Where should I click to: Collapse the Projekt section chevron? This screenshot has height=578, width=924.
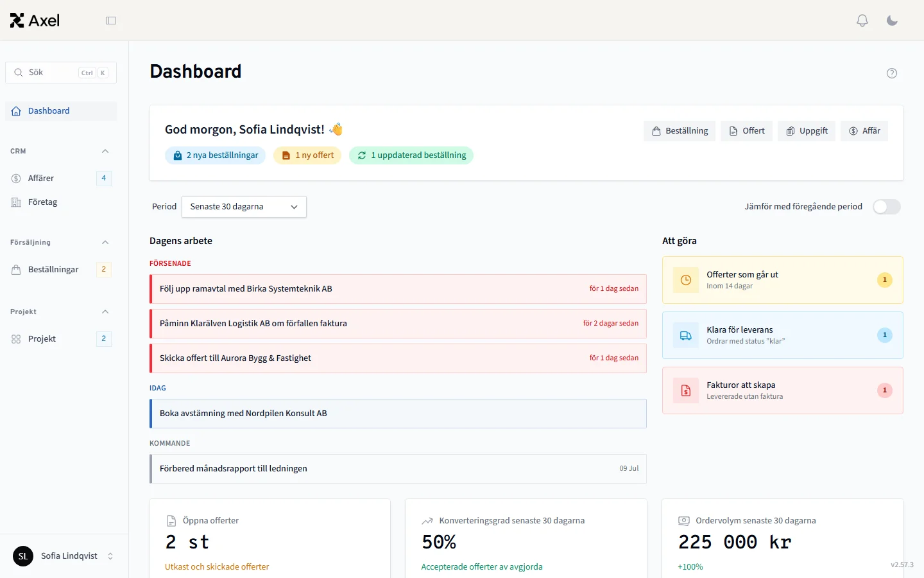point(105,312)
